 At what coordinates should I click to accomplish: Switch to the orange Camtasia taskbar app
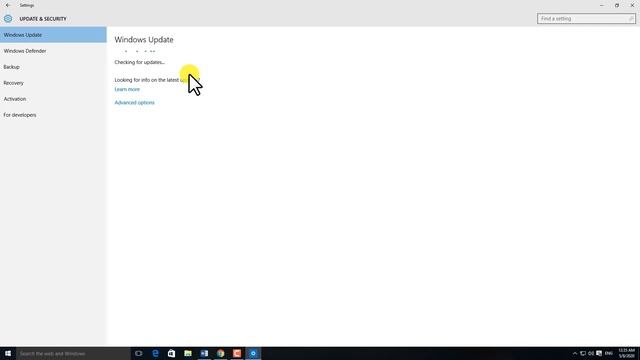pyautogui.click(x=237, y=353)
